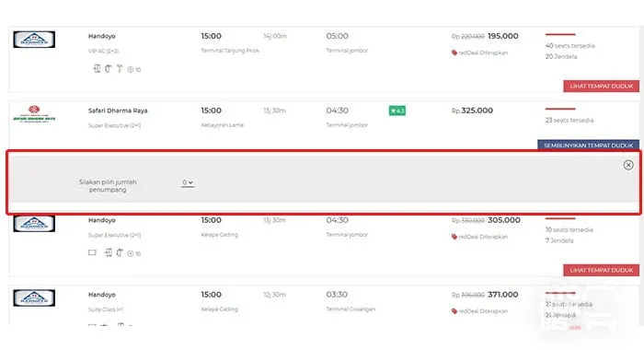Viewport: 644px width, 350px height.
Task: Click the 03:30 arrival time
Action: tap(337, 295)
